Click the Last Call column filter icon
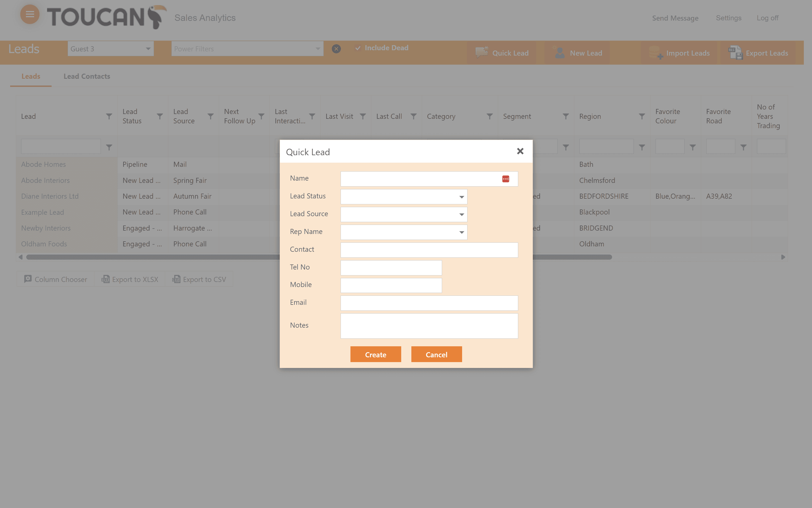 [x=413, y=116]
